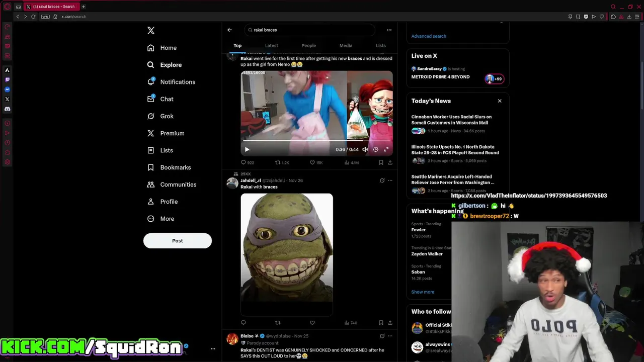Switch to the Latest tab
The width and height of the screenshot is (644, 362).
click(x=271, y=46)
